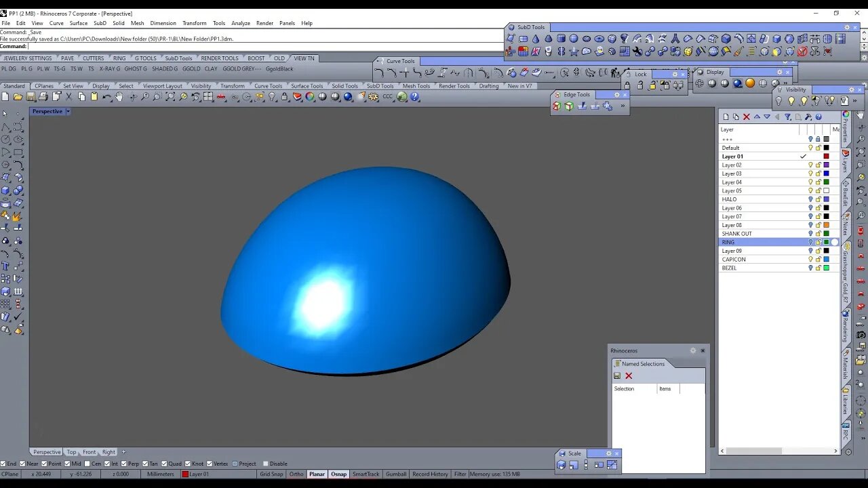Select the SubD Cone tool
Screen dimensions: 868x488
point(535,39)
